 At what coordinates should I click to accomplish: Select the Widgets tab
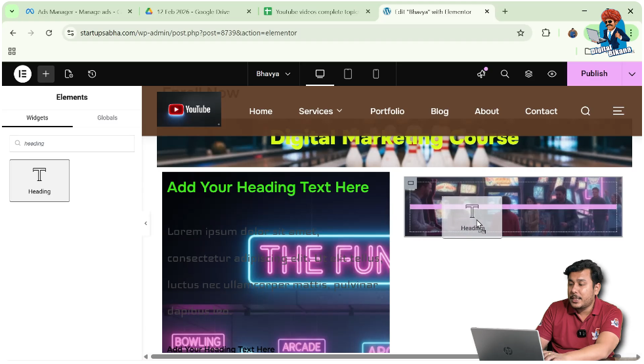pyautogui.click(x=37, y=118)
